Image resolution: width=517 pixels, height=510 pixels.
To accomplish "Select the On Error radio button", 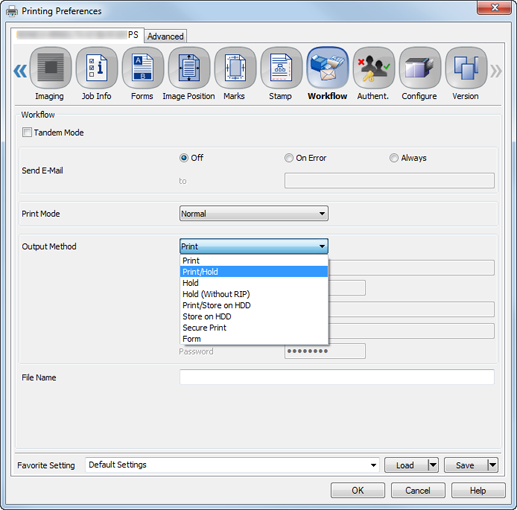I will coord(289,158).
